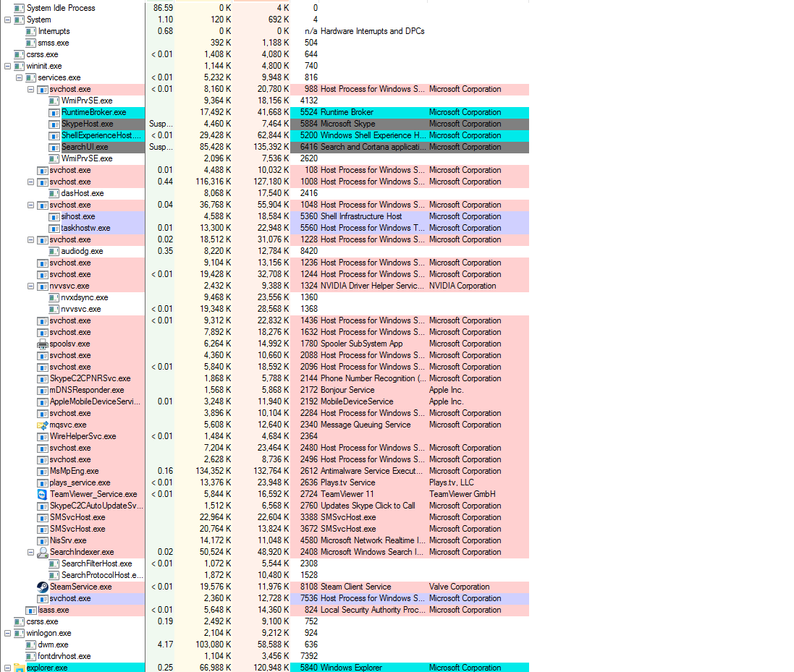
Task: Click the fontdrvhost.exe process icon
Action: (x=31, y=656)
